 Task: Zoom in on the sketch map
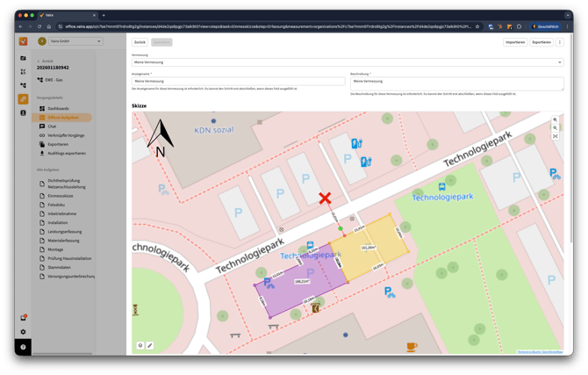pyautogui.click(x=555, y=119)
